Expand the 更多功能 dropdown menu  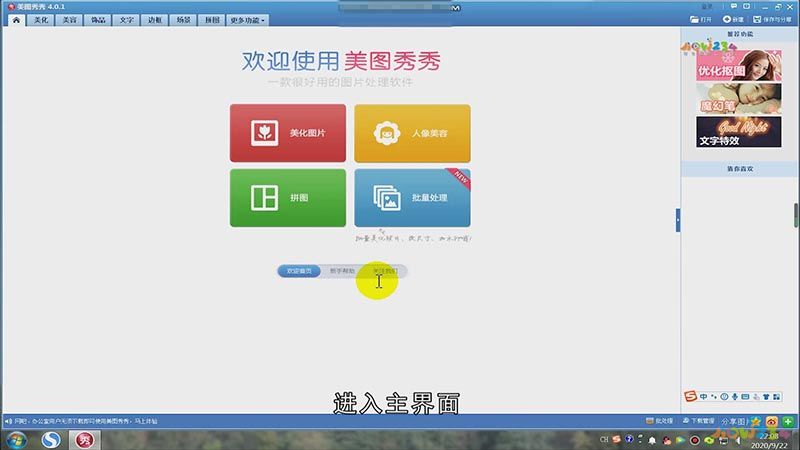click(247, 20)
